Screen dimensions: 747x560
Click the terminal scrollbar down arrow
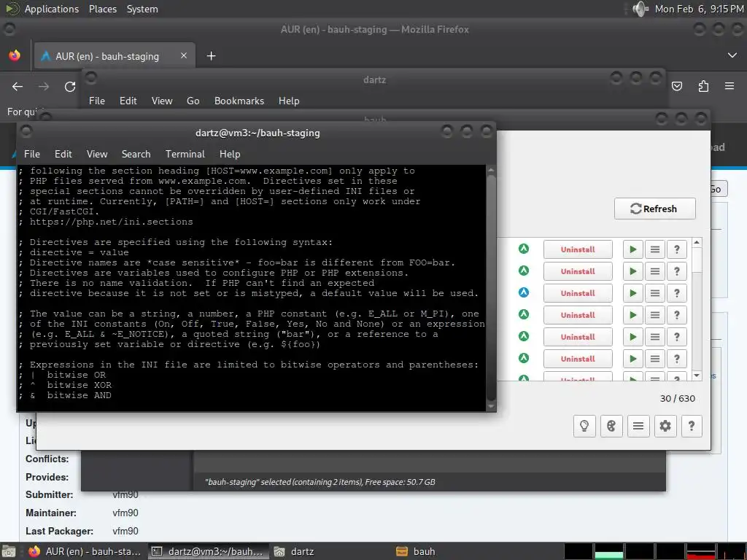click(x=491, y=407)
